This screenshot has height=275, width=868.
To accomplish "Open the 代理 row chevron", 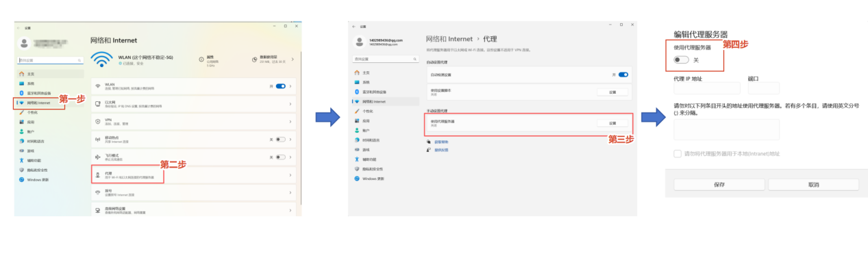I will (x=290, y=174).
